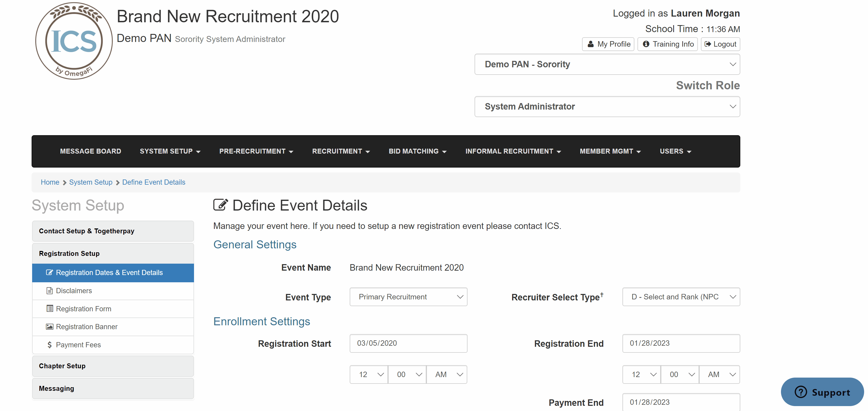Open the Recruiter Select Type dropdown
868x411 pixels.
[x=681, y=297]
